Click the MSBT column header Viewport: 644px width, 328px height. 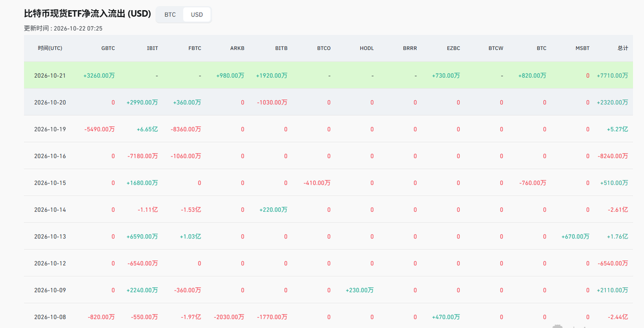[x=582, y=48]
